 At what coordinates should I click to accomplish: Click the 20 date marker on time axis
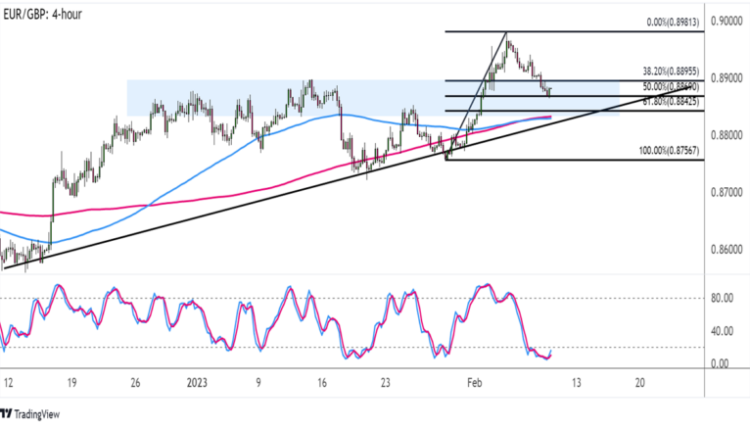click(639, 382)
